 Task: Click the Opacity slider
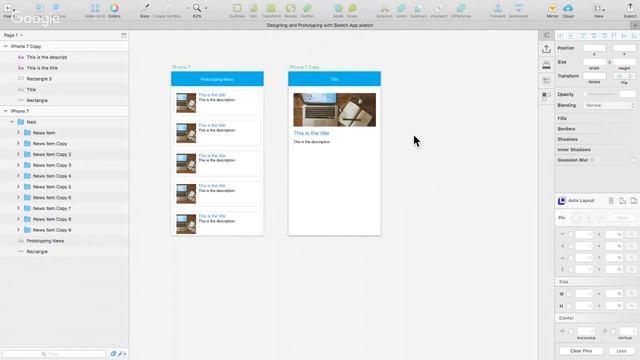600,94
